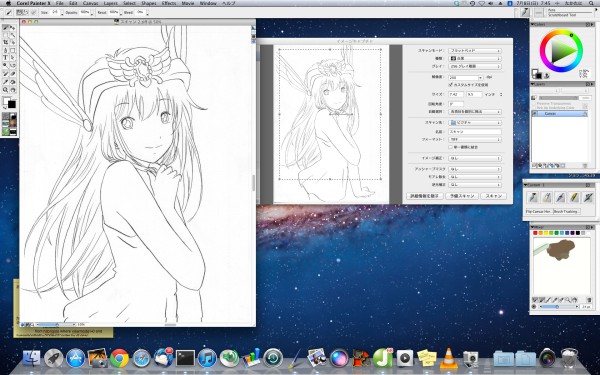Open the Layers menu
The height and width of the screenshot is (375, 600).
coord(111,3)
